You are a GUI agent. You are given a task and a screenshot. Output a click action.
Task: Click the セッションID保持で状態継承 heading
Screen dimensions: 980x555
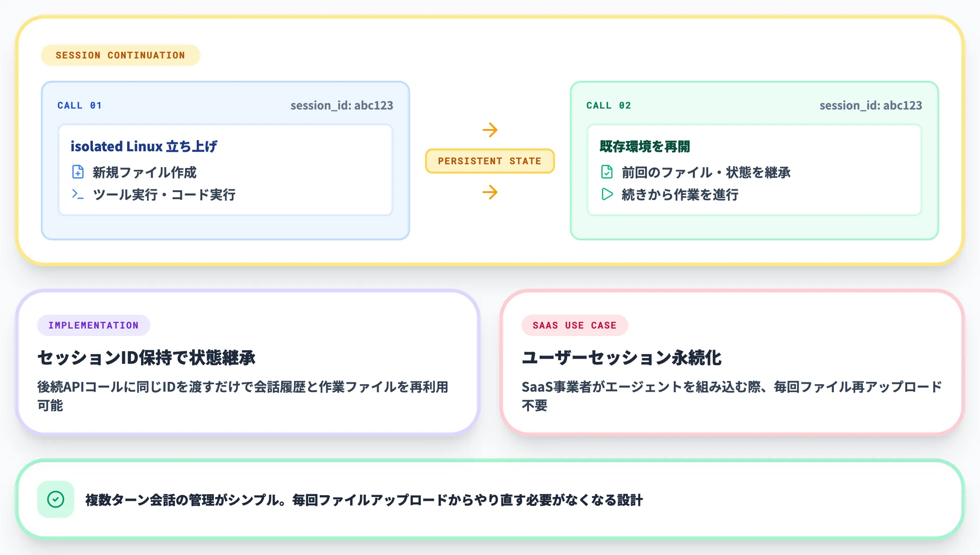tap(147, 358)
